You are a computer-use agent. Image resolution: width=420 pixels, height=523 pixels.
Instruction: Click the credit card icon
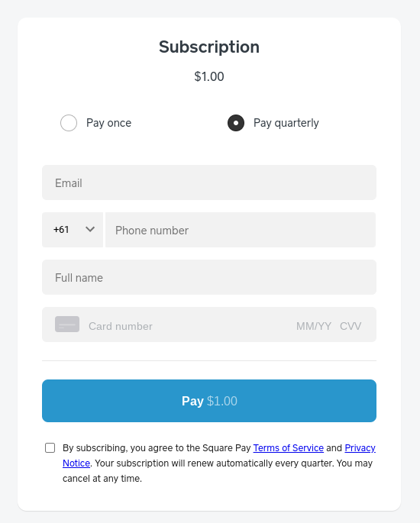coord(67,324)
